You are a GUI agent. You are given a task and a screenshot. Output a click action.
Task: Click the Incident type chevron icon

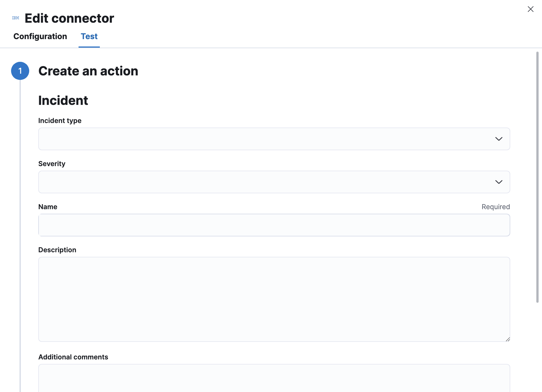(x=499, y=139)
